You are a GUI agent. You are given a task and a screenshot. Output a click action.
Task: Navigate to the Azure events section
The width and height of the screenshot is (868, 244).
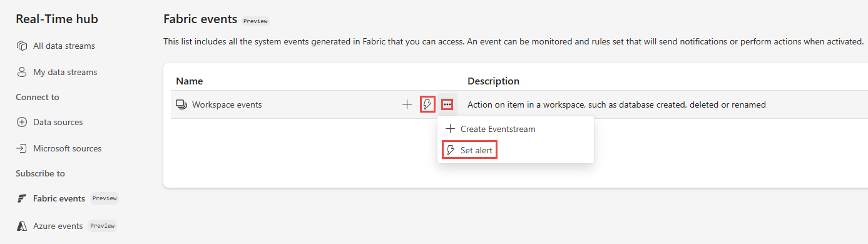tap(58, 226)
